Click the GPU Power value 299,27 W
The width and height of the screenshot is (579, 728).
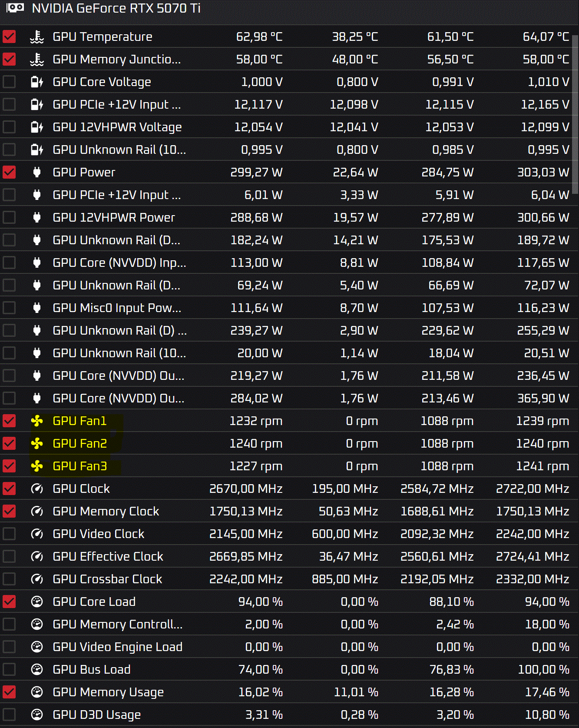tap(256, 172)
